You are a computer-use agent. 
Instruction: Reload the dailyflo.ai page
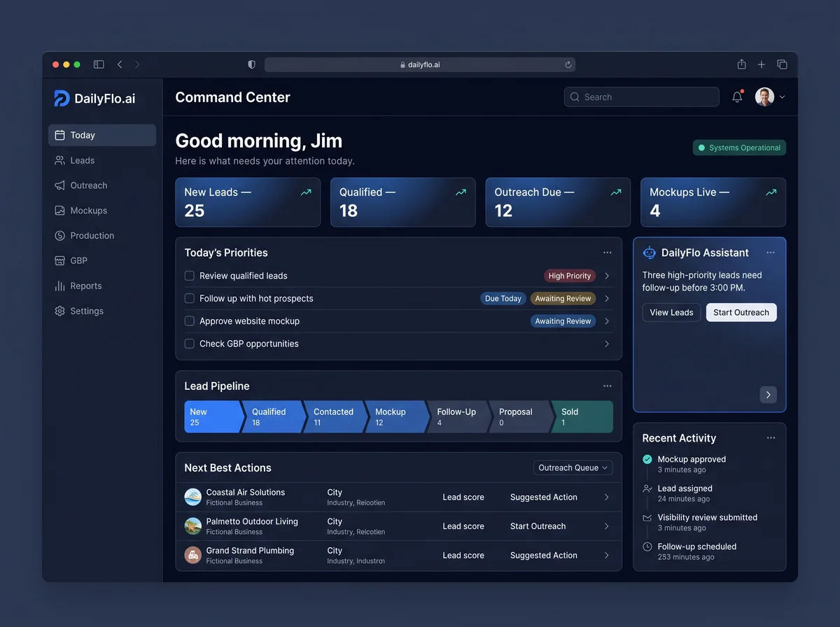point(568,64)
